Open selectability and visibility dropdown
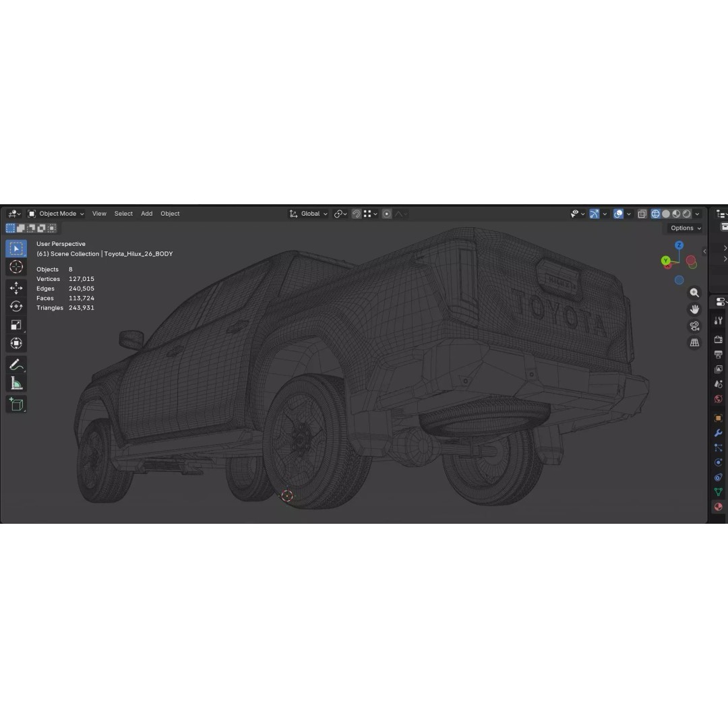Image resolution: width=728 pixels, height=728 pixels. click(578, 214)
